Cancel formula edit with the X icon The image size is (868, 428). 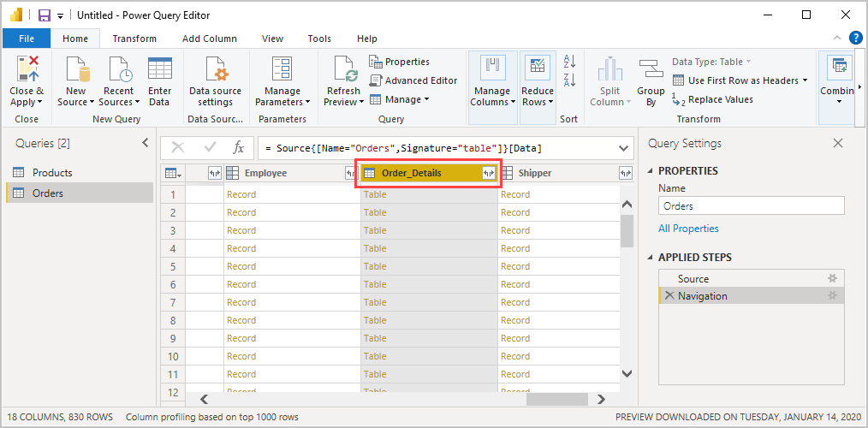coord(178,147)
